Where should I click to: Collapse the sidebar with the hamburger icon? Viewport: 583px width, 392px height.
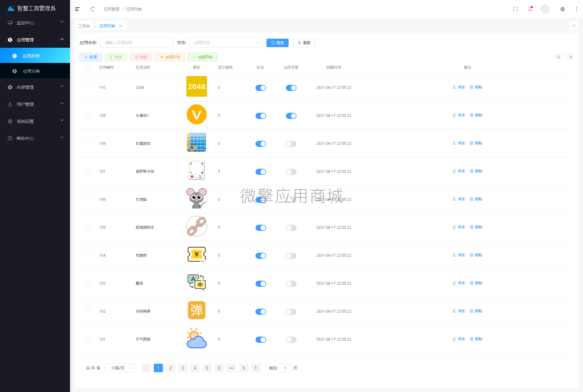click(77, 9)
